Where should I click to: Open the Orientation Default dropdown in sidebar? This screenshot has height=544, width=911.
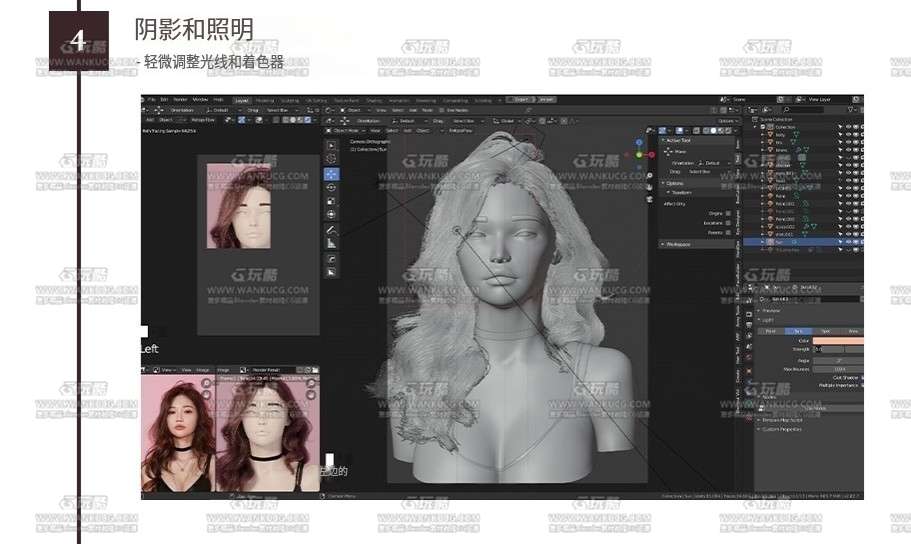pos(714,163)
